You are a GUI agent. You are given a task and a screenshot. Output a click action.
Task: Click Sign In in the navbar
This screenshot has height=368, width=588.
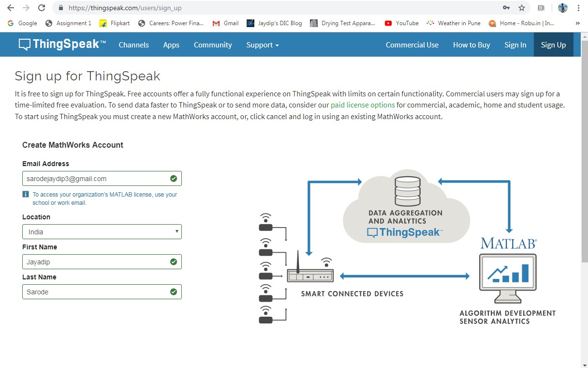pyautogui.click(x=515, y=45)
